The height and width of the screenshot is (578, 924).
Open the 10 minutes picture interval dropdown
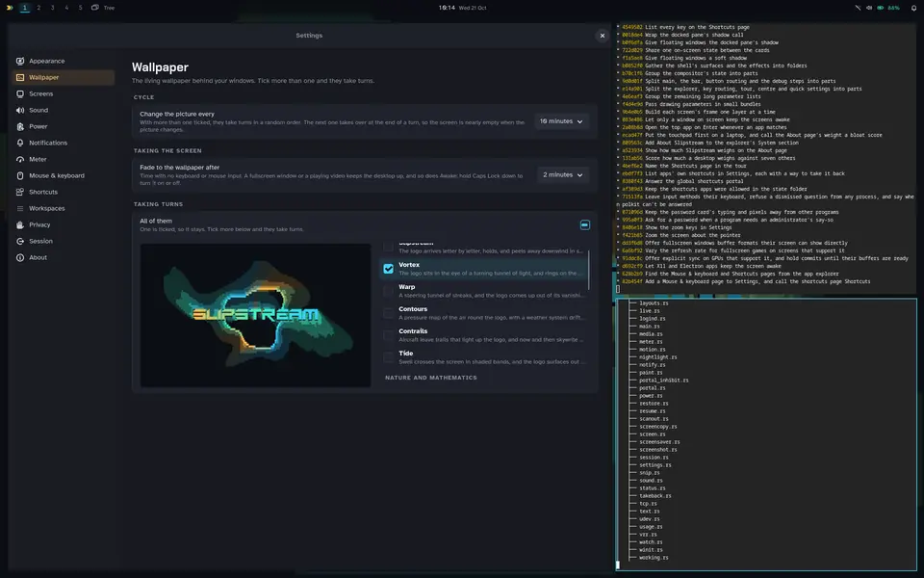coord(560,121)
